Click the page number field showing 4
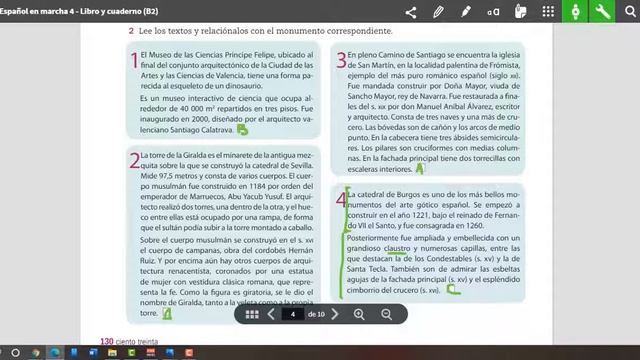The image size is (640, 360). coord(293,314)
